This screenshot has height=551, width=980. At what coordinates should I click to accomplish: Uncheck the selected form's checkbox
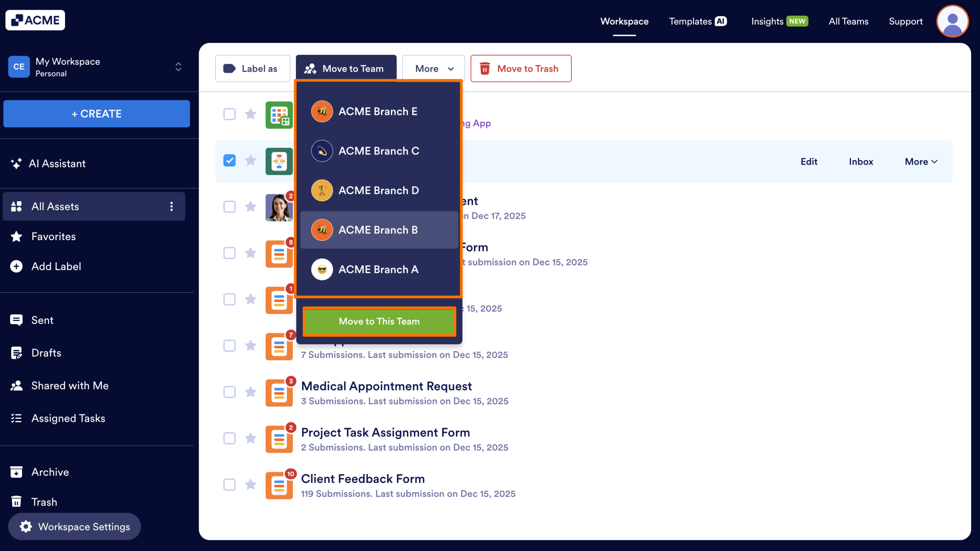229,161
